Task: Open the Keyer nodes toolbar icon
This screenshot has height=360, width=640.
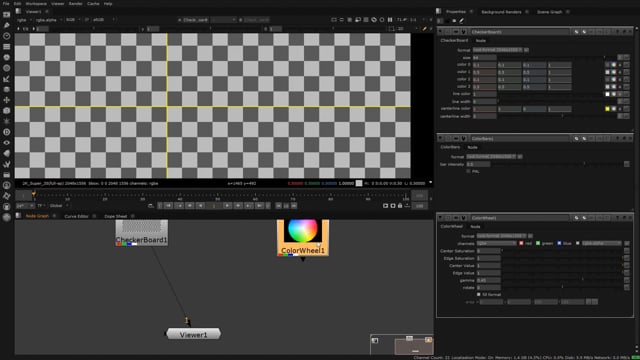Action: pos(7,79)
